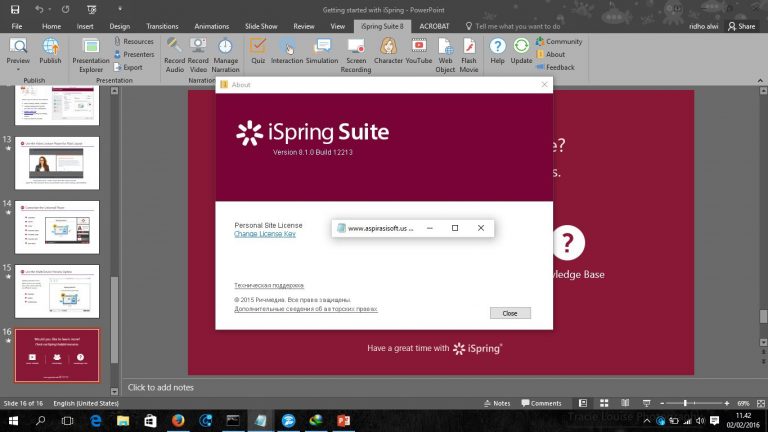This screenshot has height=432, width=768.
Task: Open Firefox from the taskbar
Action: click(178, 421)
